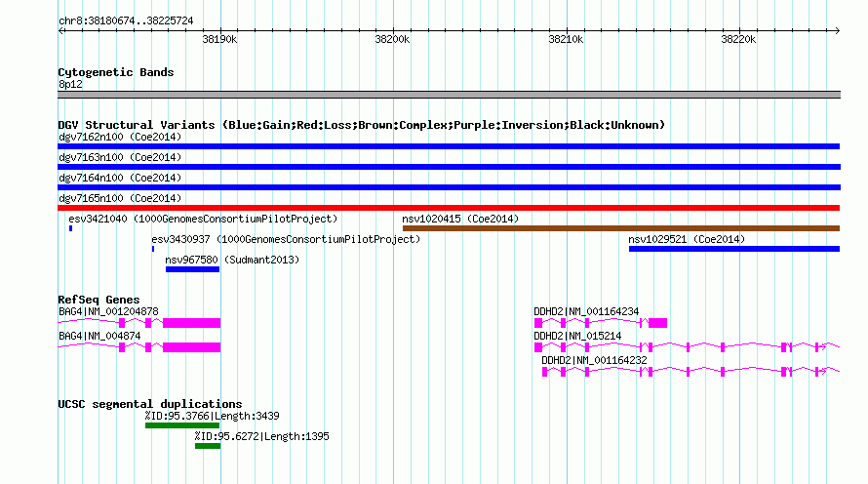Click the dgv7163n100 blue gain bar
The image size is (868, 484).
pos(449,167)
